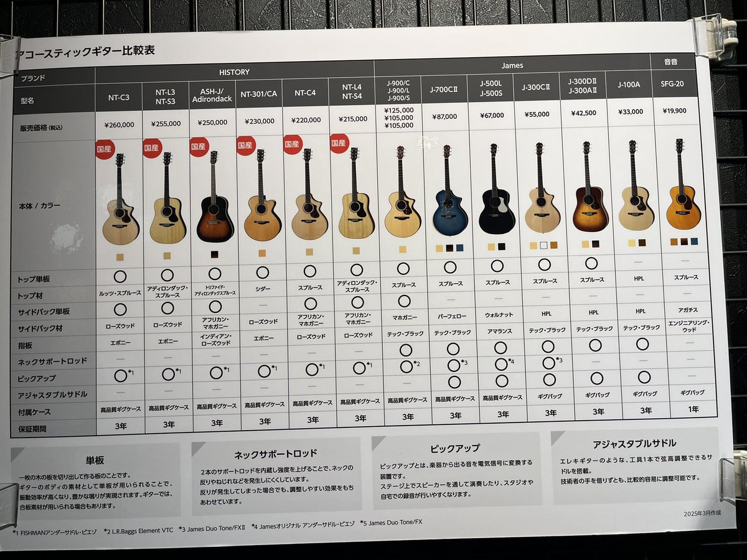Click the 保証期間 row label
The image size is (747, 560).
coord(33,429)
